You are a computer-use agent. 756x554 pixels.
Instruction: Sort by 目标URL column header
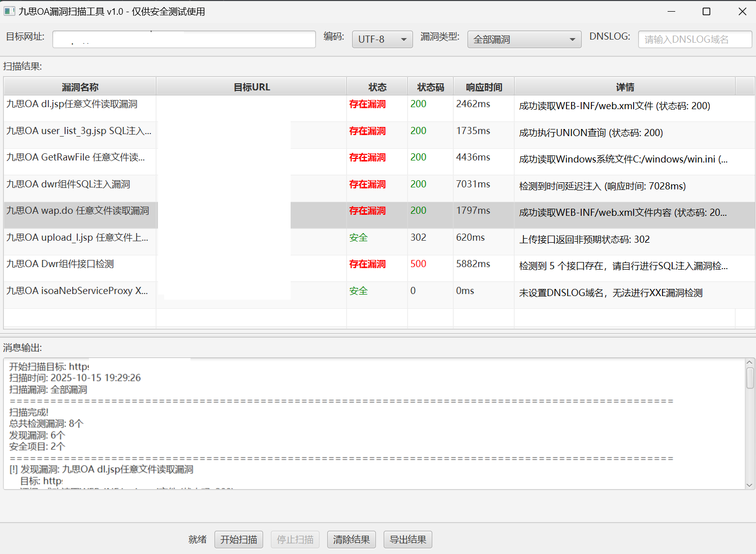click(251, 87)
